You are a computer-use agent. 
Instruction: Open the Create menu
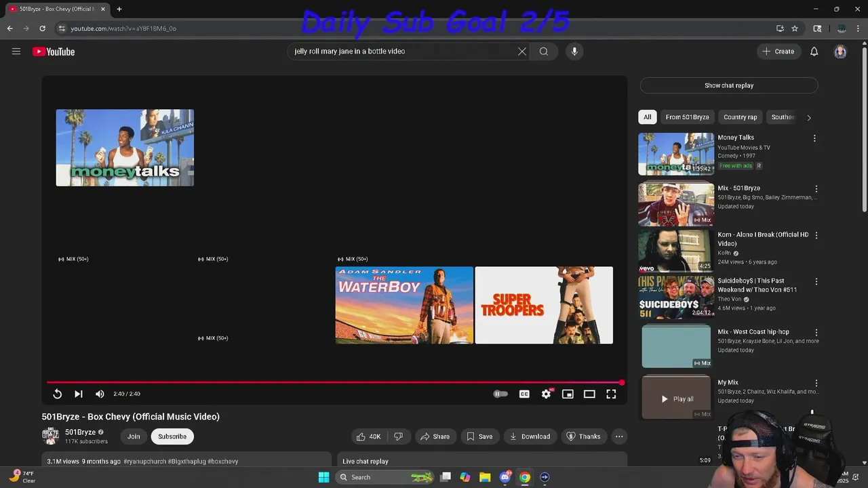[x=778, y=52]
